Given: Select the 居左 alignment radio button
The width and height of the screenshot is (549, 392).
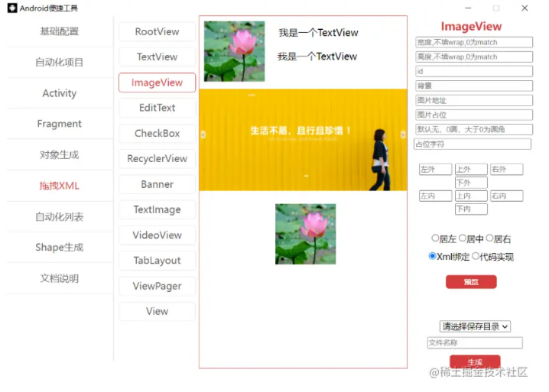Looking at the screenshot, I should click(435, 238).
